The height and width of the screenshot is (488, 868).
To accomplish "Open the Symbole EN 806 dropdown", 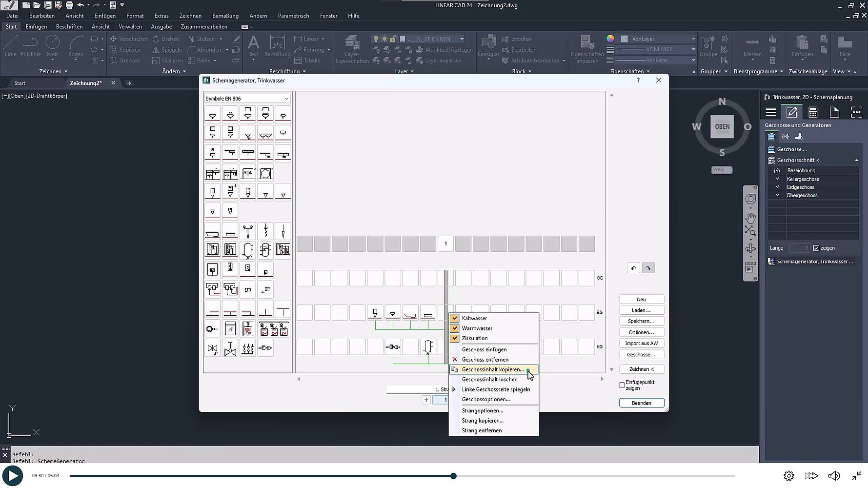I will click(286, 98).
